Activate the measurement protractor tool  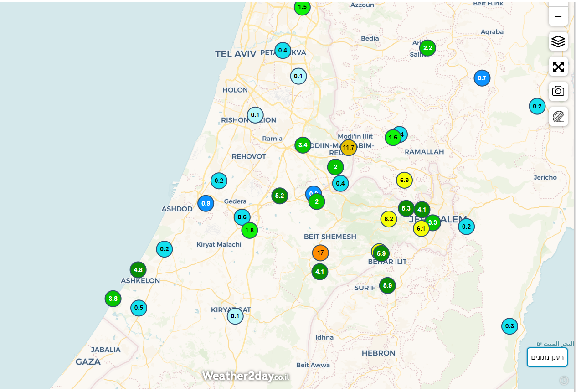(558, 117)
